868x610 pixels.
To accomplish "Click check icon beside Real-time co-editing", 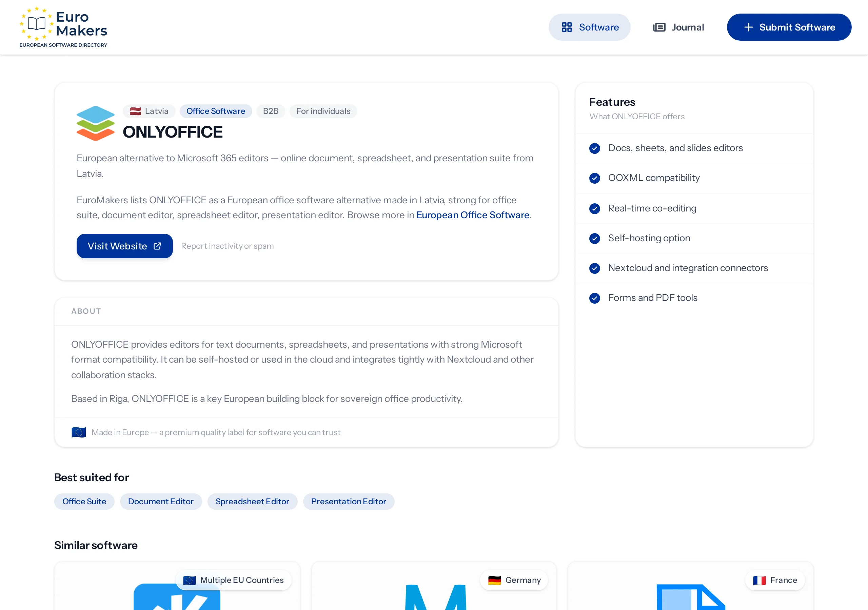I will 595,208.
